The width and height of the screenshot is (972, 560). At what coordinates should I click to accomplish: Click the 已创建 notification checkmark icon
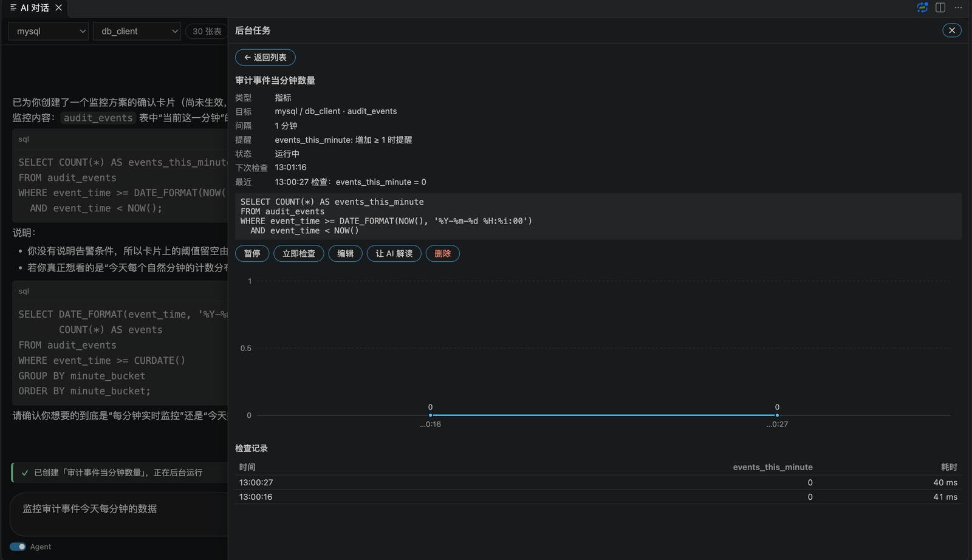[x=25, y=473]
